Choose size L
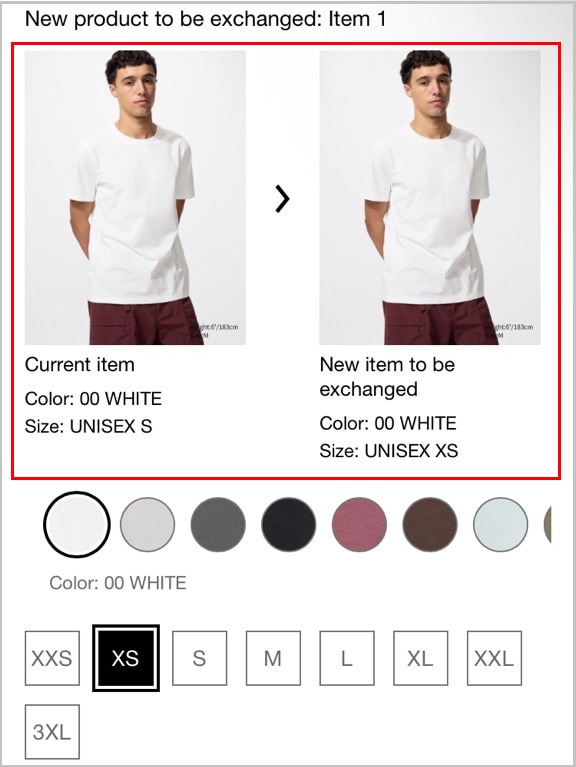The width and height of the screenshot is (576, 767). pos(347,658)
